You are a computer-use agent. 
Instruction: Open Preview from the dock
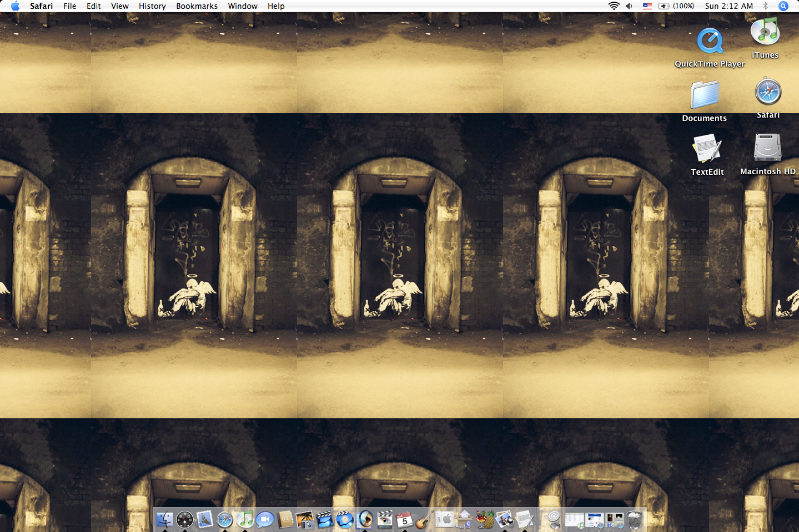pyautogui.click(x=505, y=519)
